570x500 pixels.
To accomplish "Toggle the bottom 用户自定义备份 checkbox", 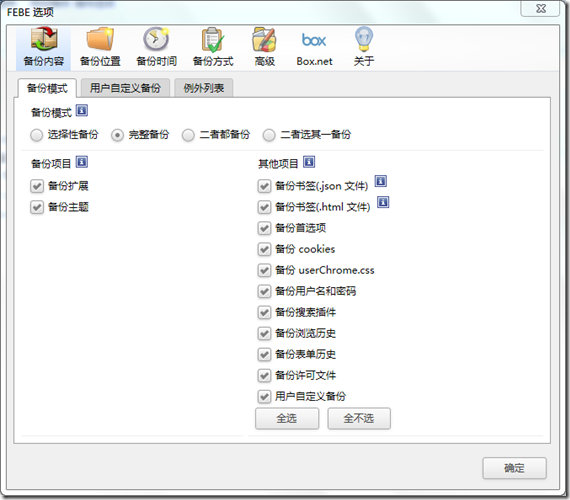I will click(x=264, y=396).
